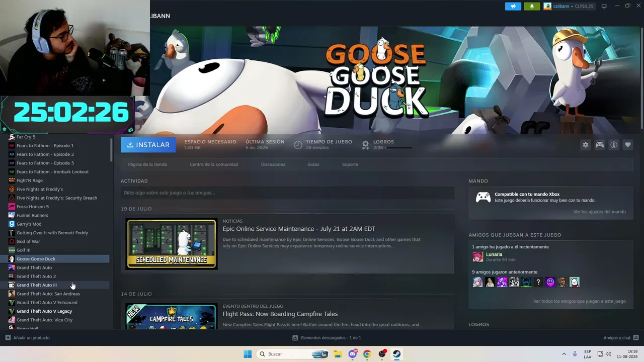The height and width of the screenshot is (362, 644).
Task: Open Ver los ajustes del mando link
Action: [x=600, y=212]
